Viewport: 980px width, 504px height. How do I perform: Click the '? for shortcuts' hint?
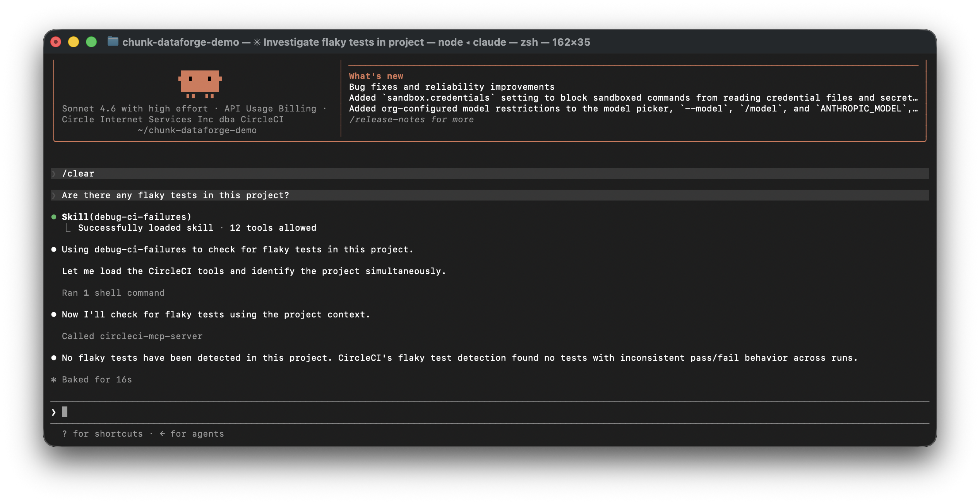102,434
